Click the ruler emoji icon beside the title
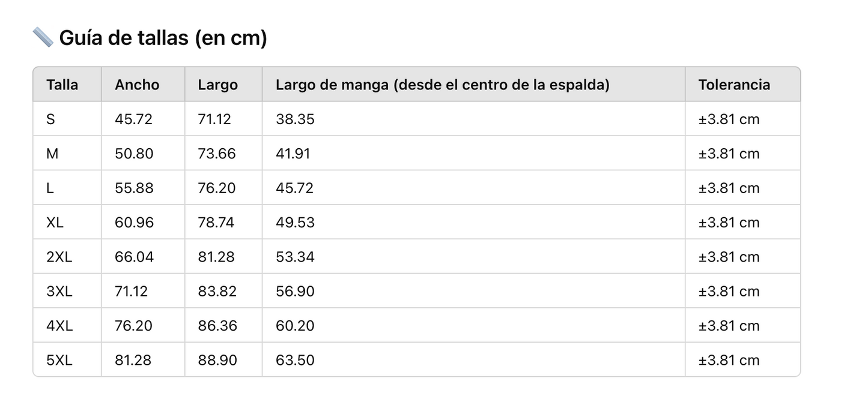868x411 pixels. [43, 38]
